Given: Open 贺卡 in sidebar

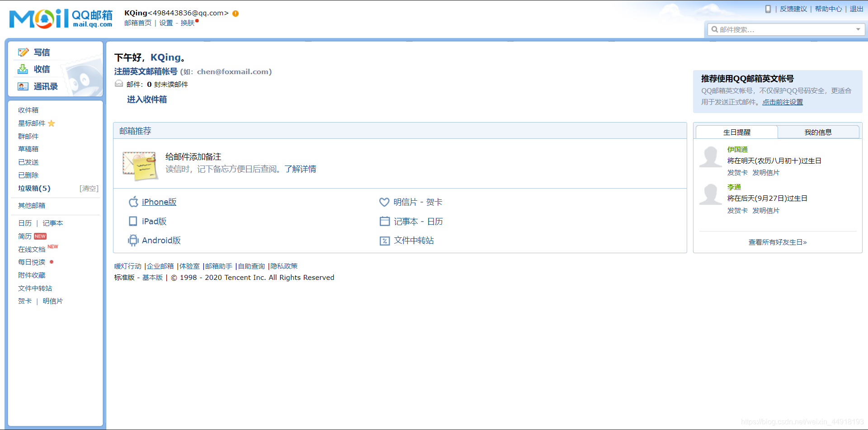Looking at the screenshot, I should pos(25,301).
